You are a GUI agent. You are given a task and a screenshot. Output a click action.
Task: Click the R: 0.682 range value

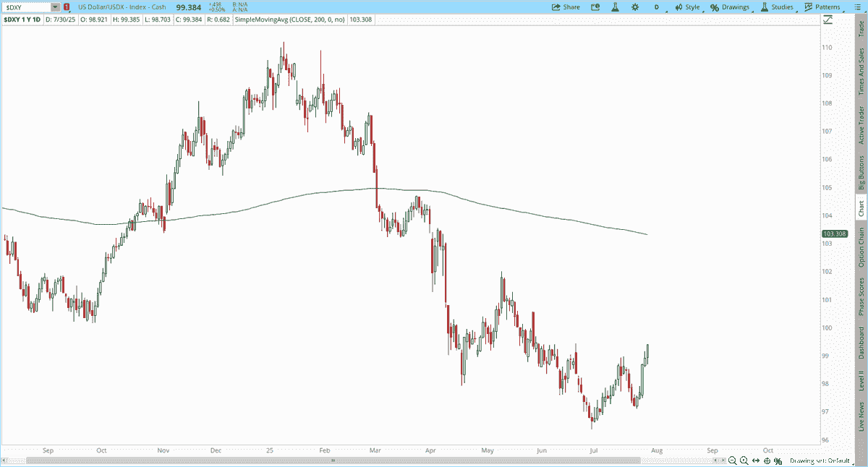[218, 20]
